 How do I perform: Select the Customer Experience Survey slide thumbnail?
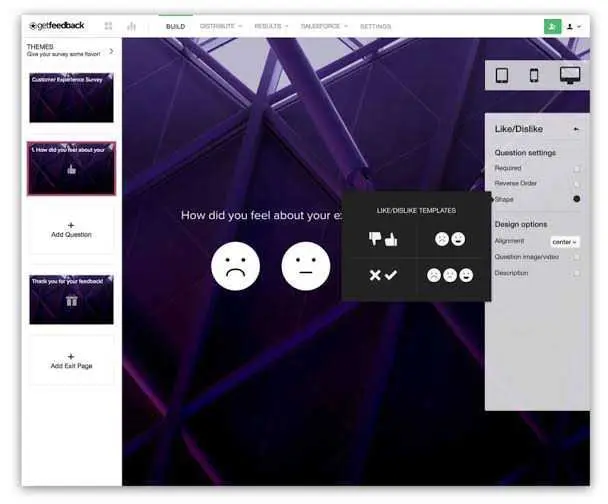coord(71,97)
